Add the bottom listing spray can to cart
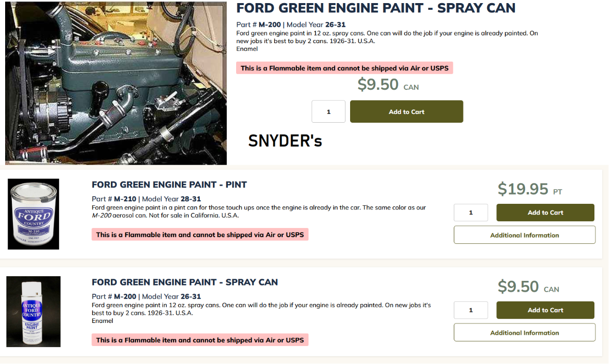This screenshot has width=616, height=364. click(545, 310)
